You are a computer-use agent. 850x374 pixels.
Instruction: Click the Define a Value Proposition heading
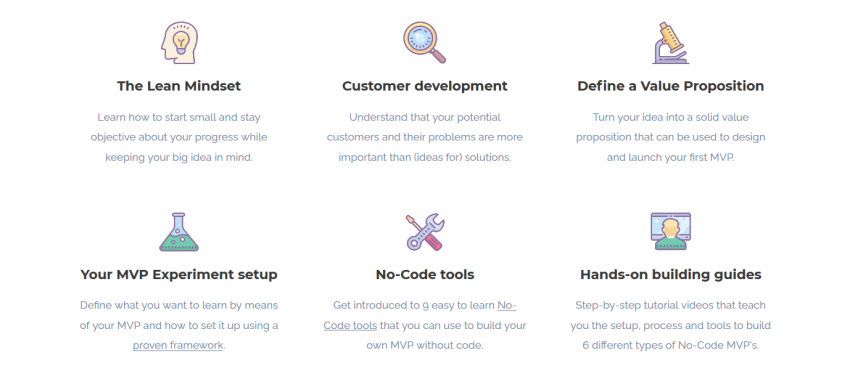coord(671,86)
